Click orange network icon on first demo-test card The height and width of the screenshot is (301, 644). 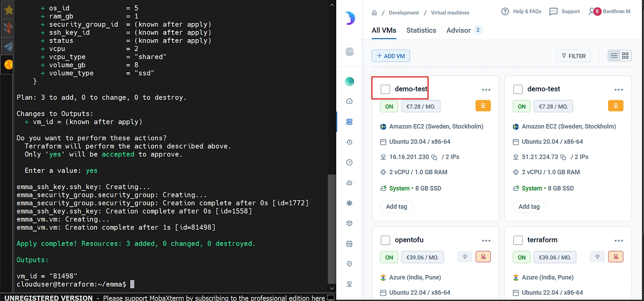click(483, 106)
